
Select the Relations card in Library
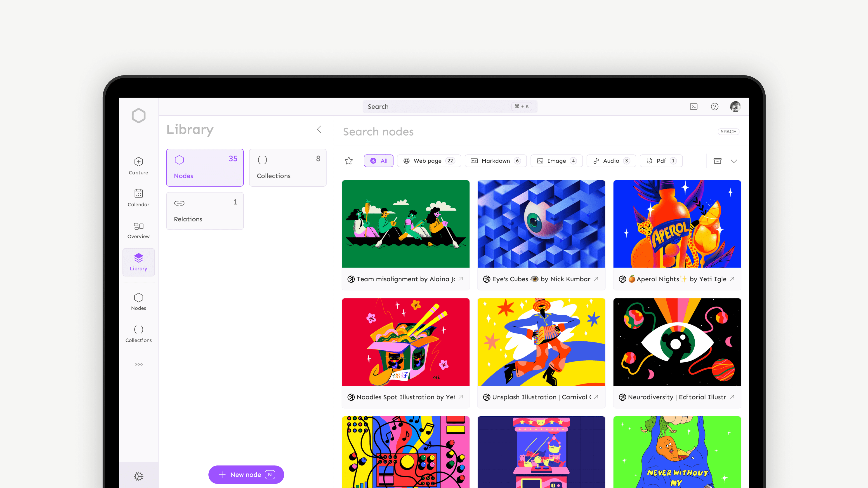(x=205, y=211)
